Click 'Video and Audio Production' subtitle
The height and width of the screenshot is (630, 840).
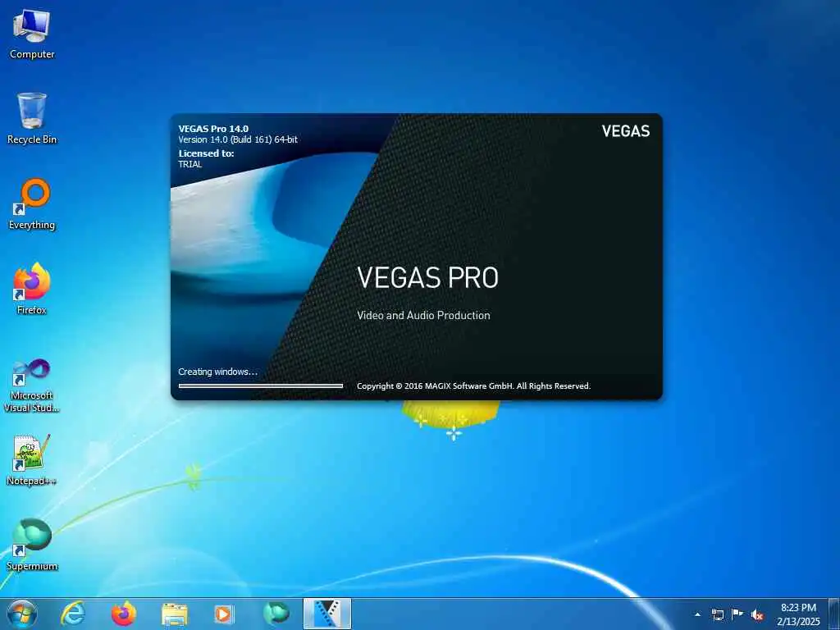pos(423,316)
